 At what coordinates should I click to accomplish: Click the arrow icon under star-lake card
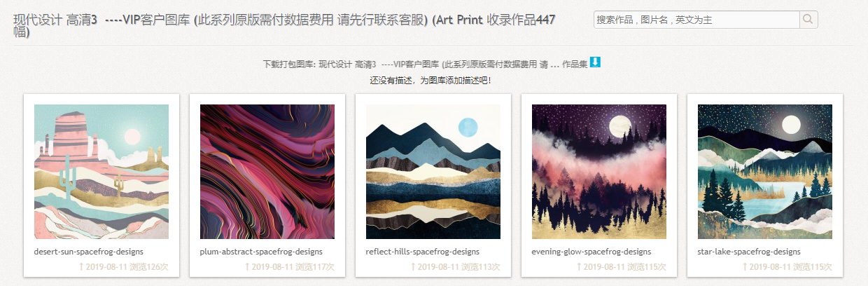pyautogui.click(x=745, y=267)
